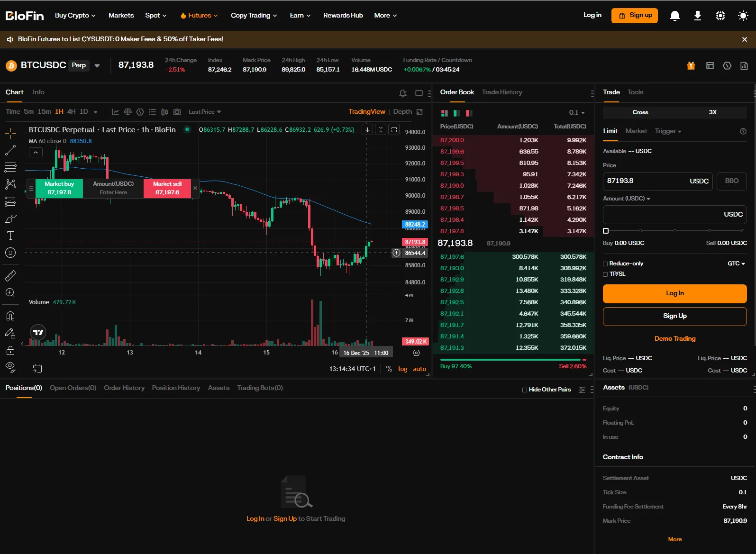The image size is (756, 554).
Task: Click the orange Log In button
Action: coord(674,293)
